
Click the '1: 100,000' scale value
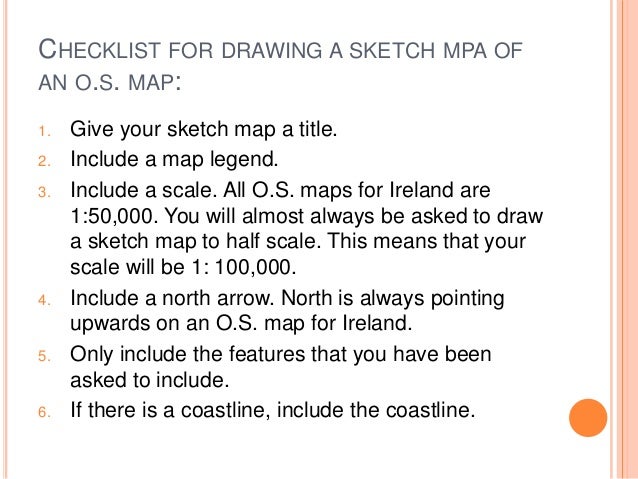click(243, 267)
